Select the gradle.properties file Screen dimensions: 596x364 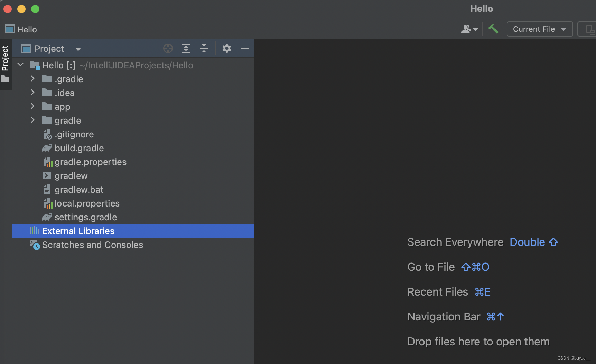click(x=91, y=162)
